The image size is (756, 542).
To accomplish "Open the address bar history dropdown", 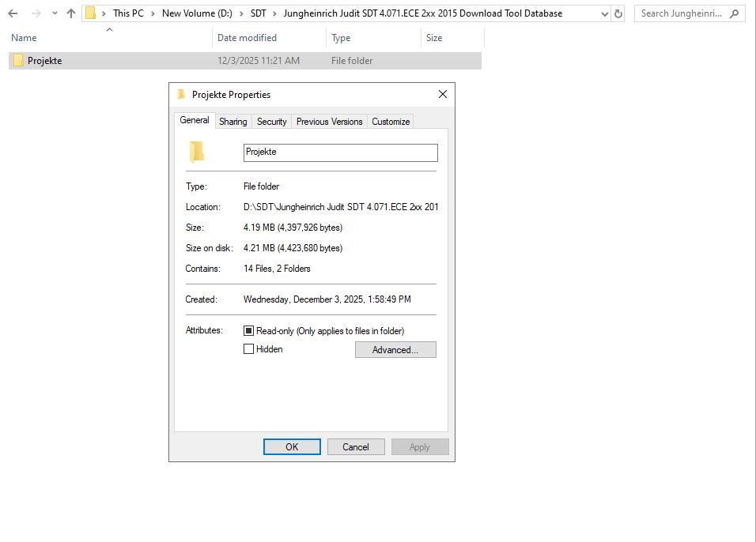I will coord(605,14).
